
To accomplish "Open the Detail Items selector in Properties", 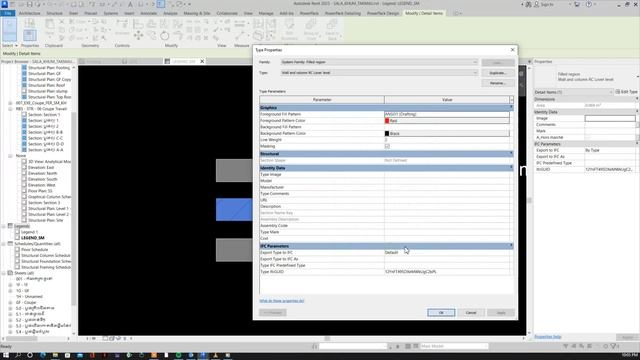I will pyautogui.click(x=573, y=92).
